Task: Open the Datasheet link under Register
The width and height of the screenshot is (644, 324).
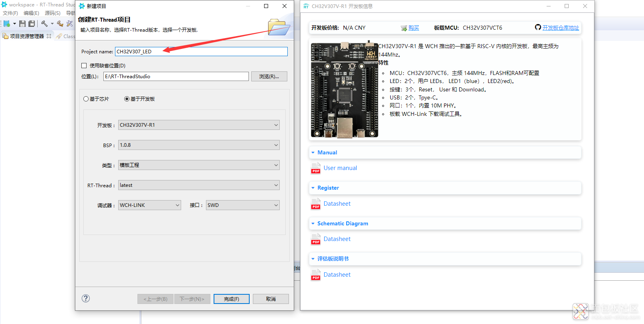Action: pos(337,204)
